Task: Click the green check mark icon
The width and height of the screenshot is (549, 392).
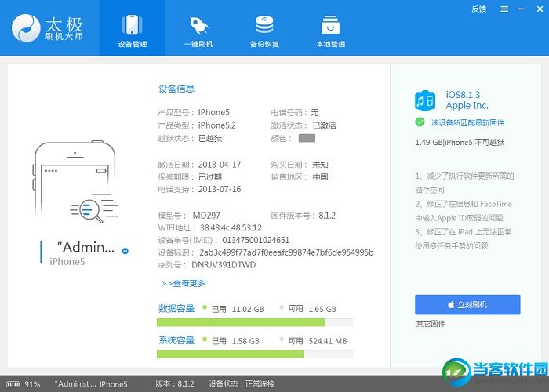Action: click(x=420, y=122)
